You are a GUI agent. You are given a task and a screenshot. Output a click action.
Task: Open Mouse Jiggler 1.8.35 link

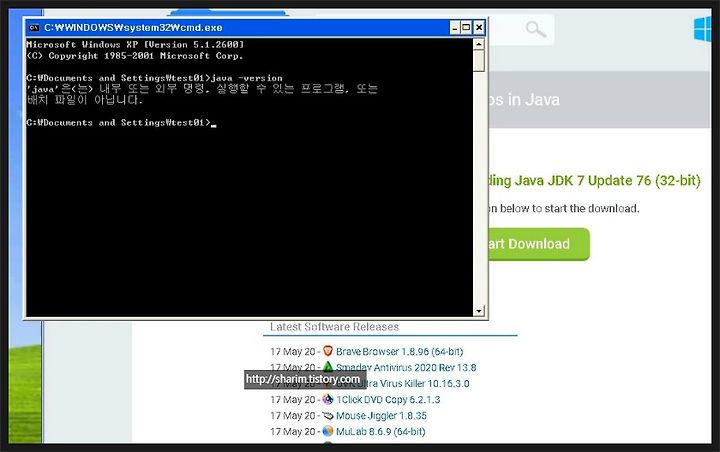tap(381, 416)
